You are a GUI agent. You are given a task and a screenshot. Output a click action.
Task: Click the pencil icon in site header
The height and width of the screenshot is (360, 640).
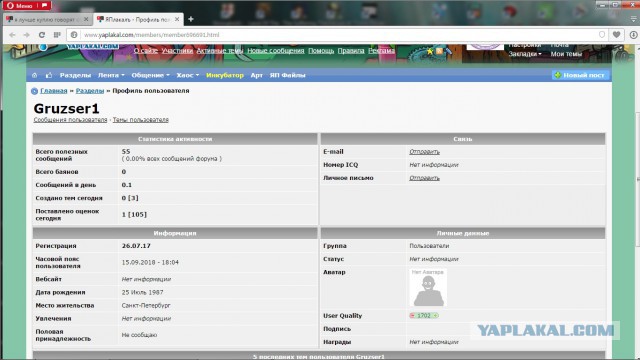click(448, 51)
